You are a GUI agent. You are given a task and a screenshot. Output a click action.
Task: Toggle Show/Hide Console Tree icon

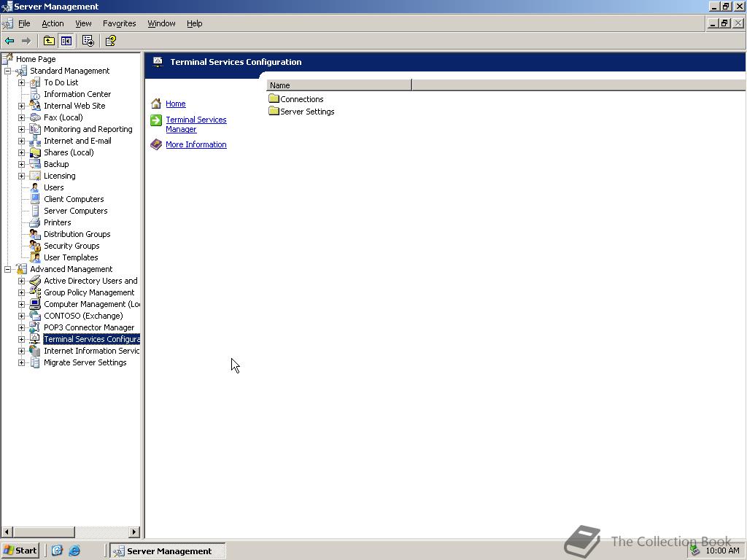pos(66,41)
